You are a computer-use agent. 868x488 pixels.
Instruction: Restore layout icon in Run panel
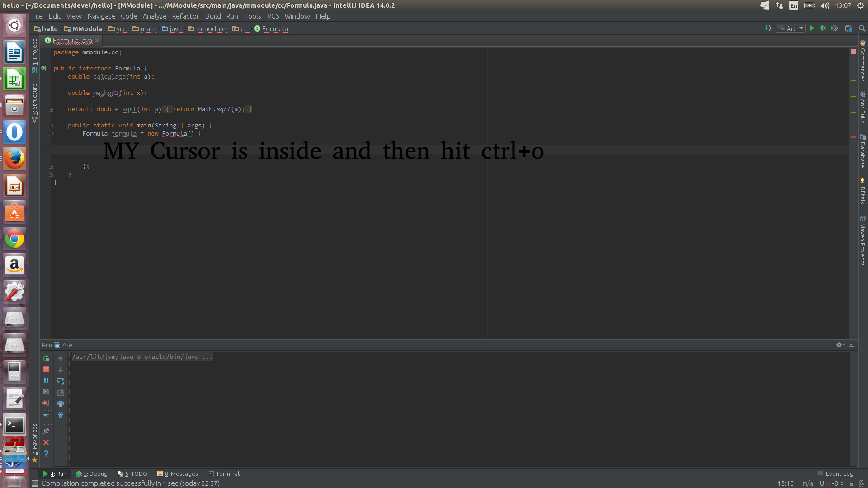(46, 417)
